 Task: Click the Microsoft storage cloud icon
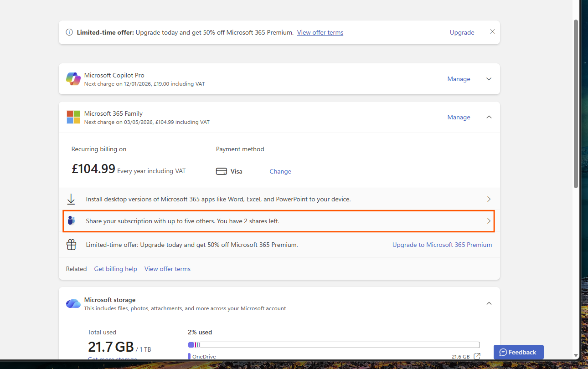click(x=73, y=303)
